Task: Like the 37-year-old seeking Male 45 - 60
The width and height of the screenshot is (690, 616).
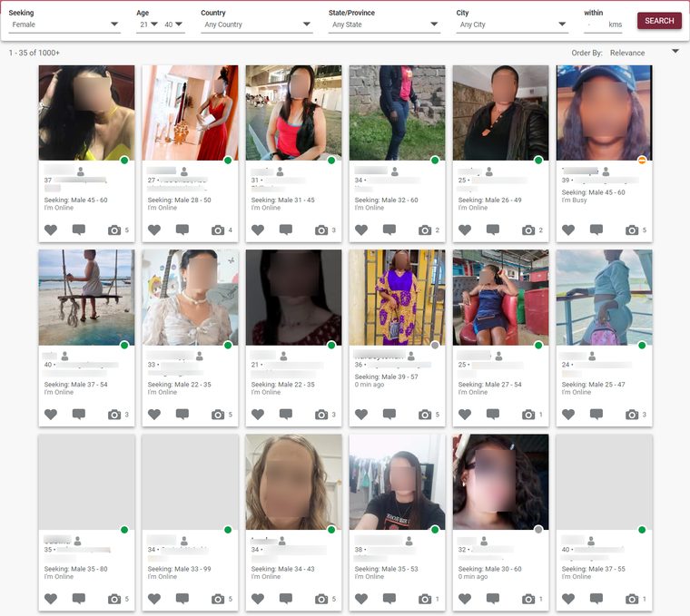Action: click(51, 230)
